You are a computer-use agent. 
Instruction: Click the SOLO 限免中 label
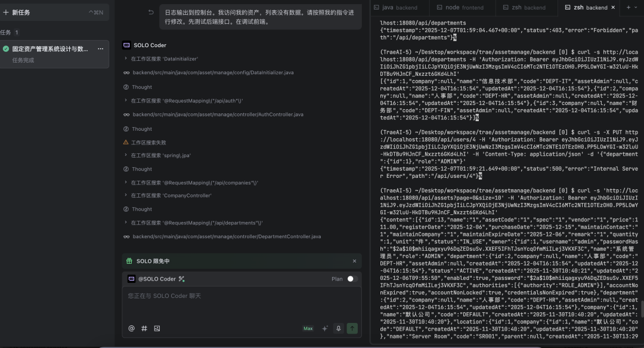click(x=153, y=261)
